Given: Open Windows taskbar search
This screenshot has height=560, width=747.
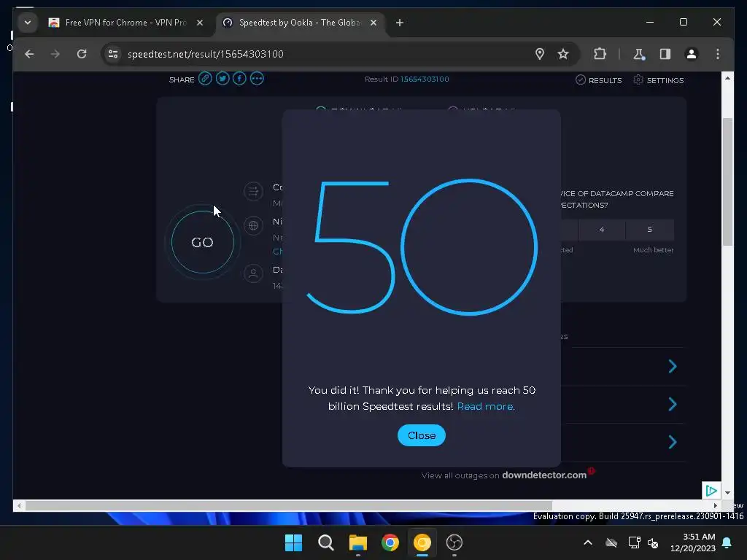Looking at the screenshot, I should click(326, 542).
